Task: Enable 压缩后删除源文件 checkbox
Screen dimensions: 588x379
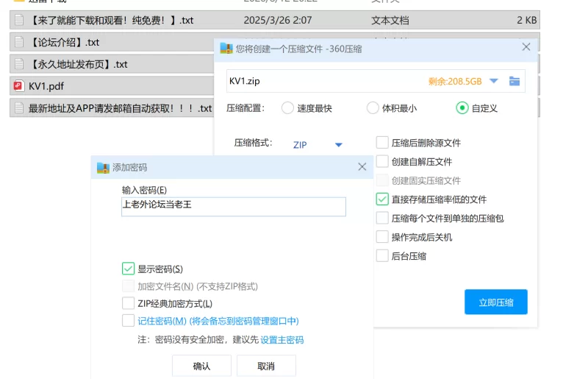Action: (x=382, y=143)
